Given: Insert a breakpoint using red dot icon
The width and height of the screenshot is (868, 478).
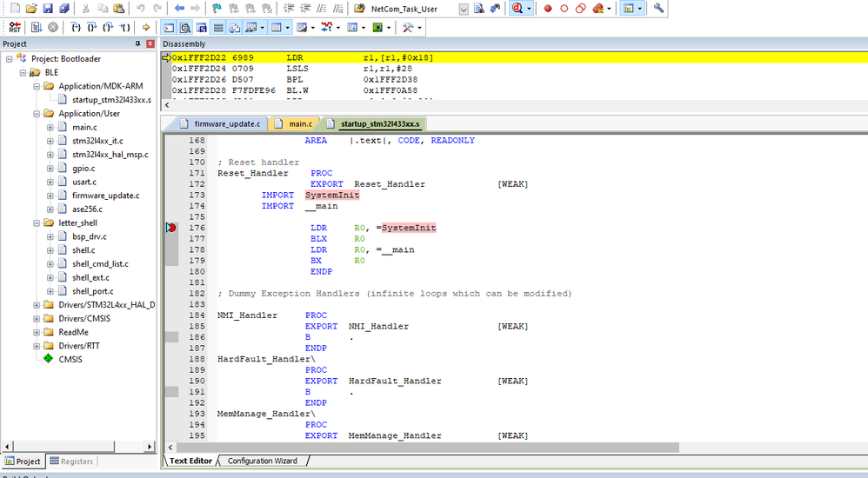Looking at the screenshot, I should tap(548, 9).
